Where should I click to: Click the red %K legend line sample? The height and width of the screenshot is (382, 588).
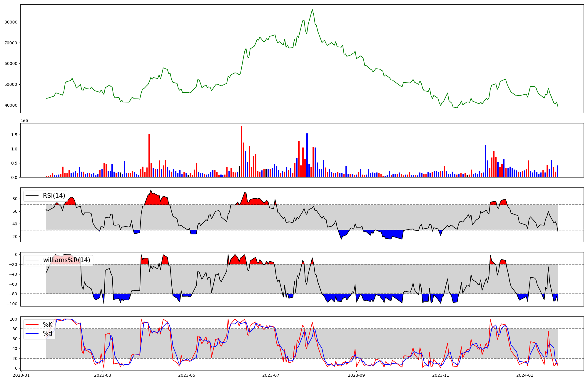(x=32, y=324)
